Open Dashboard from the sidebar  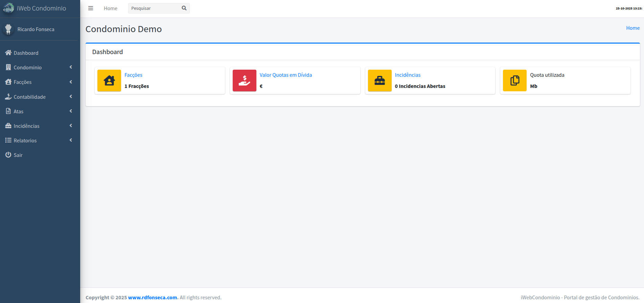click(x=26, y=53)
